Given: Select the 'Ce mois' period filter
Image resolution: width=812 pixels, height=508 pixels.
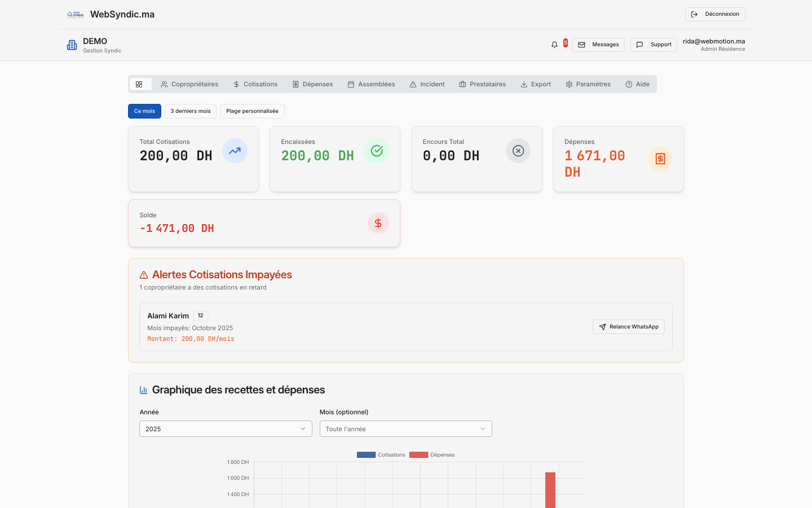Looking at the screenshot, I should tap(144, 111).
